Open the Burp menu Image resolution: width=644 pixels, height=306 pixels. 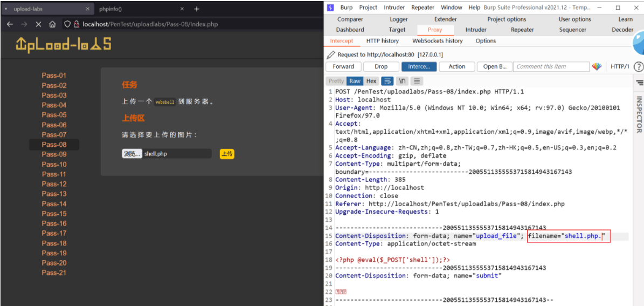346,8
